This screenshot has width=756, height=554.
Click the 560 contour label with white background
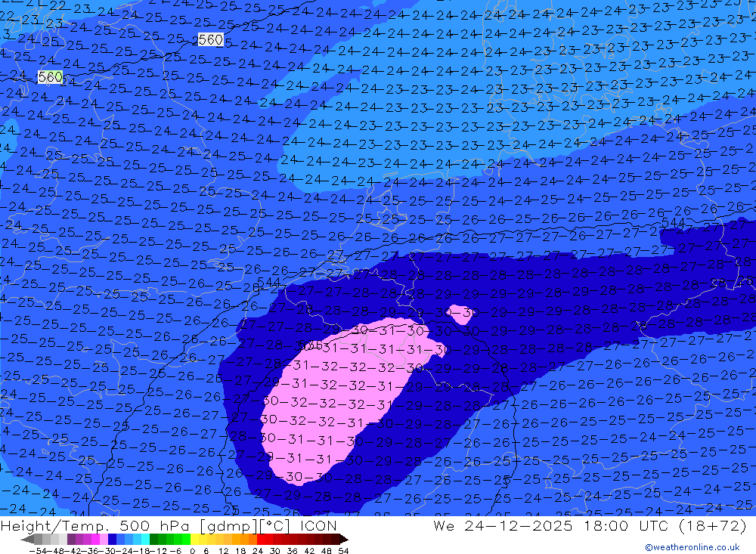point(211,39)
